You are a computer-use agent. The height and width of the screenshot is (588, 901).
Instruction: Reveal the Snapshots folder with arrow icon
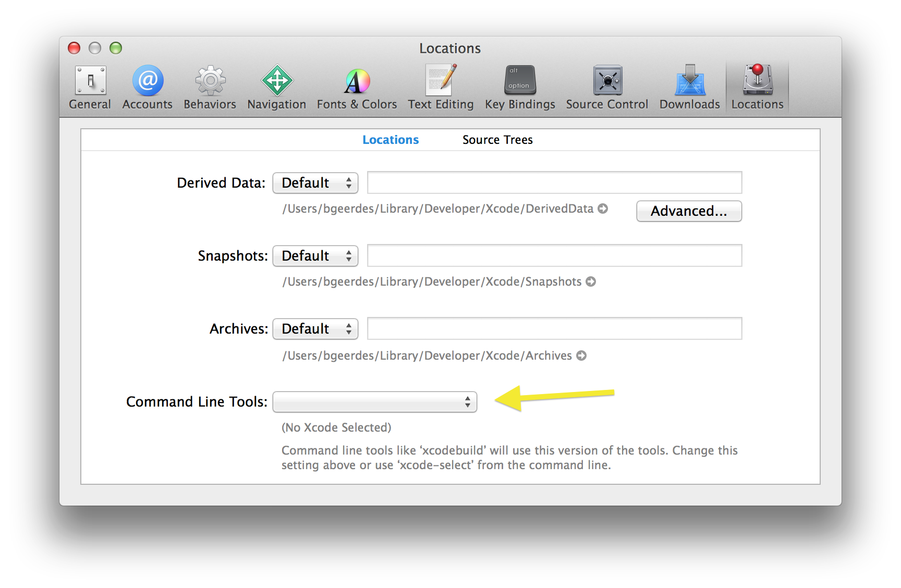(591, 281)
